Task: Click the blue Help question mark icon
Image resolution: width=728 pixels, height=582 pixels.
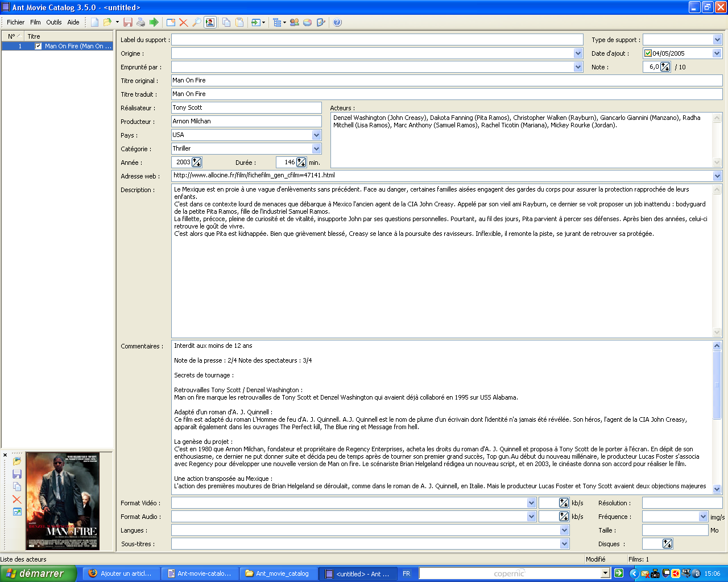Action: coord(337,22)
